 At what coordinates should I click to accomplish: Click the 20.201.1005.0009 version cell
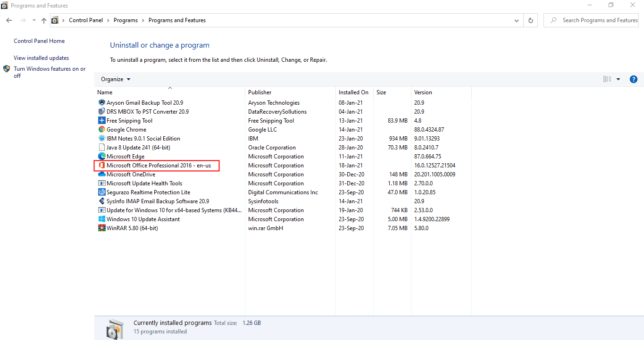pos(435,174)
